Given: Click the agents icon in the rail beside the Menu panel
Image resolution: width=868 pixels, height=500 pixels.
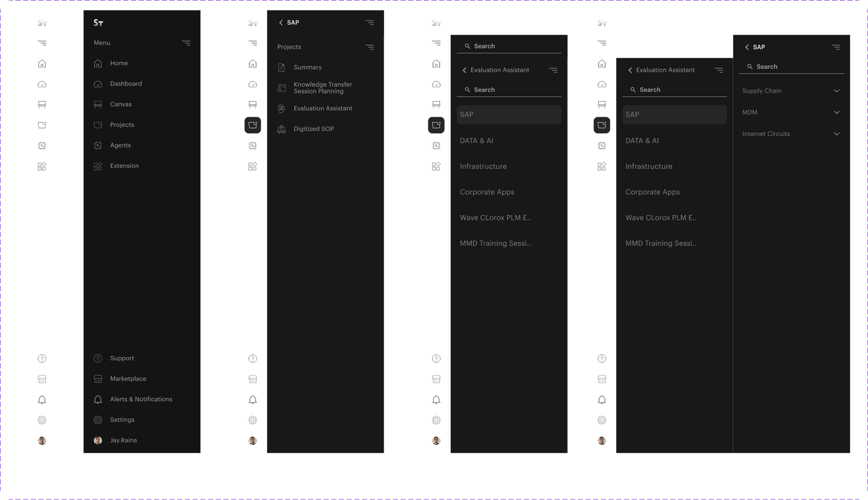Looking at the screenshot, I should coord(42,146).
